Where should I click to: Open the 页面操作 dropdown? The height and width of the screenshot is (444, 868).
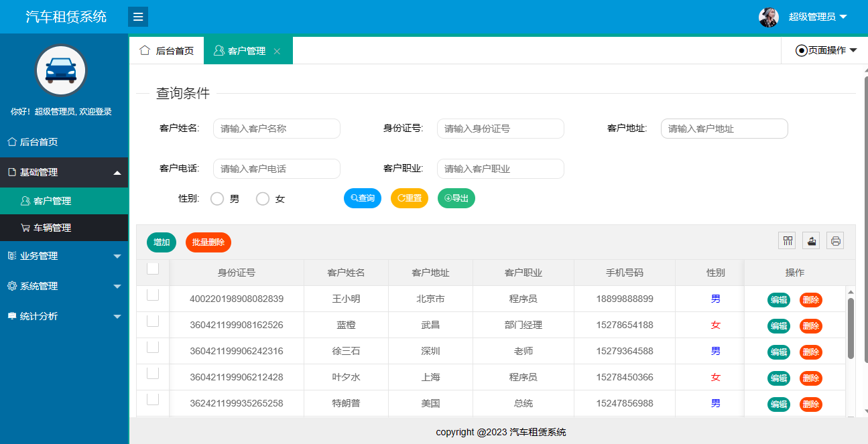pyautogui.click(x=826, y=50)
